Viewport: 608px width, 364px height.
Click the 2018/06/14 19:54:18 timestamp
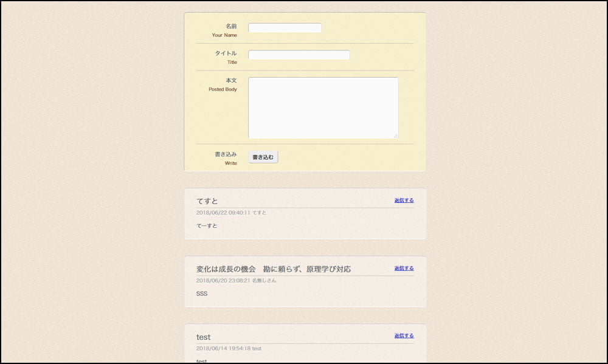point(223,348)
